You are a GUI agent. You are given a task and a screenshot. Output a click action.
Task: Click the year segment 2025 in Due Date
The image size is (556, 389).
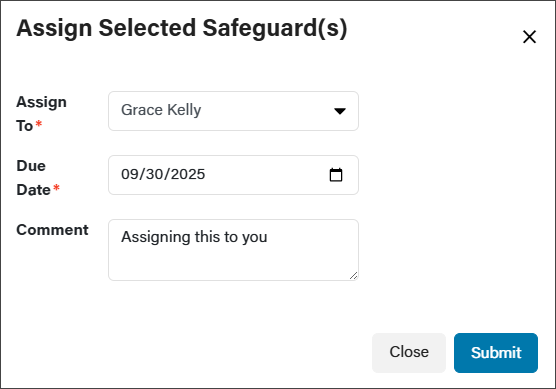tap(188, 174)
